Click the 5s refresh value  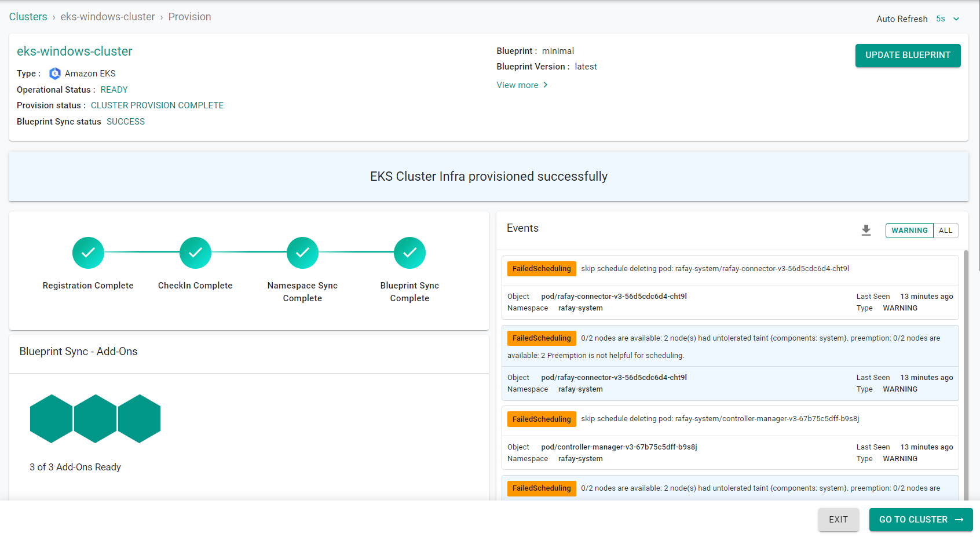click(941, 19)
